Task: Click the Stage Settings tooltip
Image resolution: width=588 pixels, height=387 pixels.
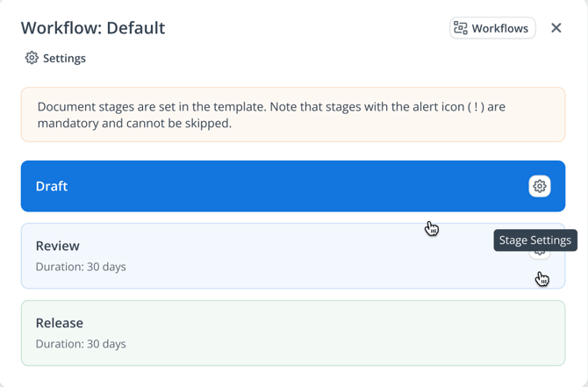Action: [534, 240]
